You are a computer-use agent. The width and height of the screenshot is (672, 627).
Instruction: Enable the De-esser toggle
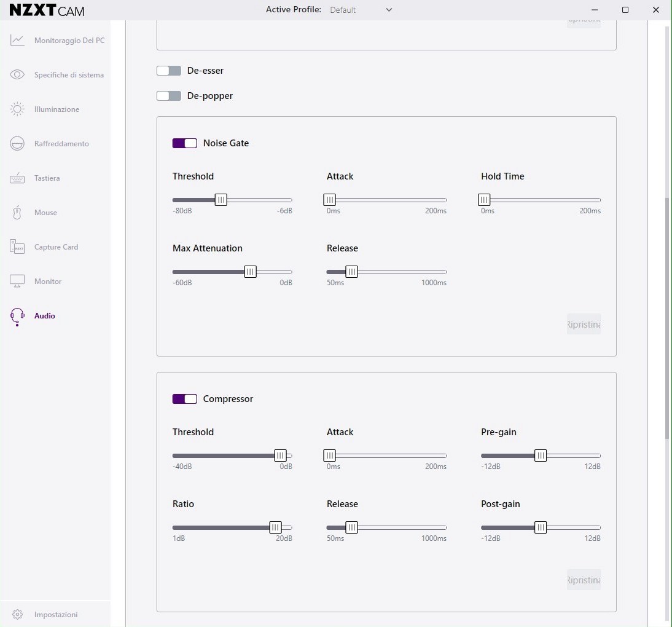169,71
